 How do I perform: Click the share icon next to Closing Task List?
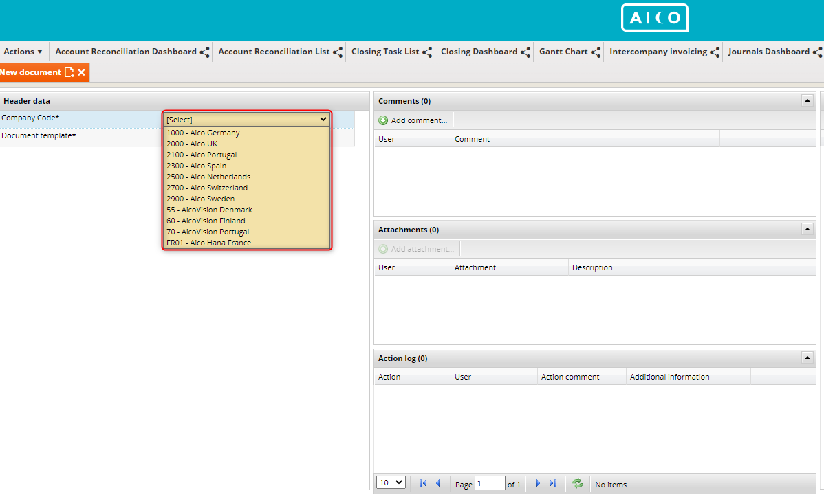coord(426,52)
